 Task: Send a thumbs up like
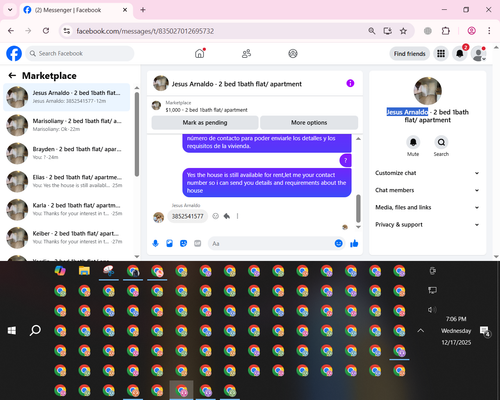click(x=354, y=244)
